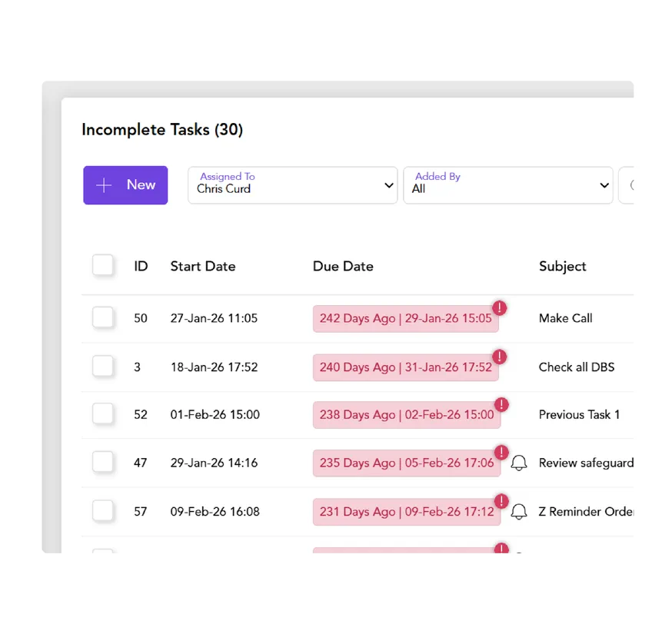Viewport: 672px width, 624px height.
Task: Click the overdue alert icon on task 47
Action: click(x=501, y=453)
